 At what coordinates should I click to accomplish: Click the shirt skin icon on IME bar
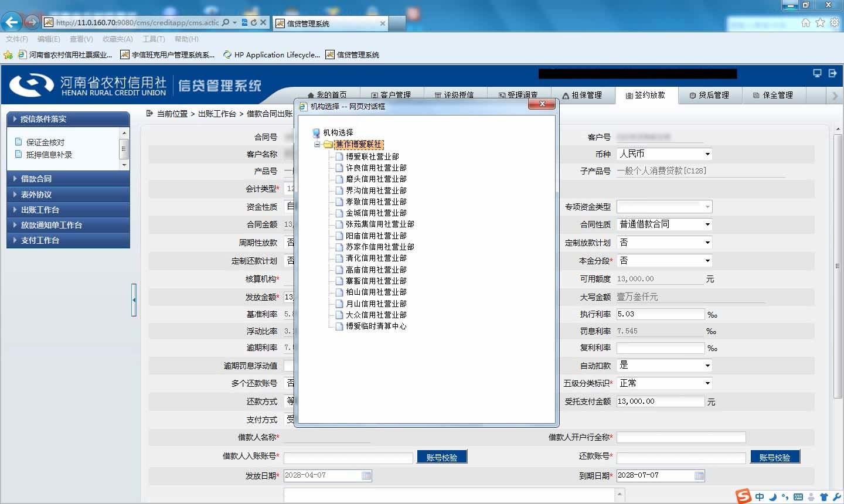coord(824,497)
